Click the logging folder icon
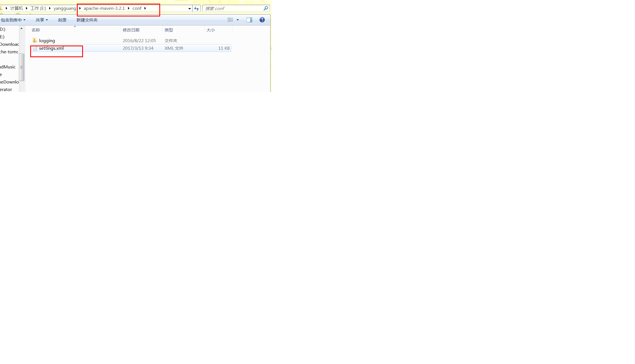The width and height of the screenshot is (635, 364). click(x=35, y=40)
